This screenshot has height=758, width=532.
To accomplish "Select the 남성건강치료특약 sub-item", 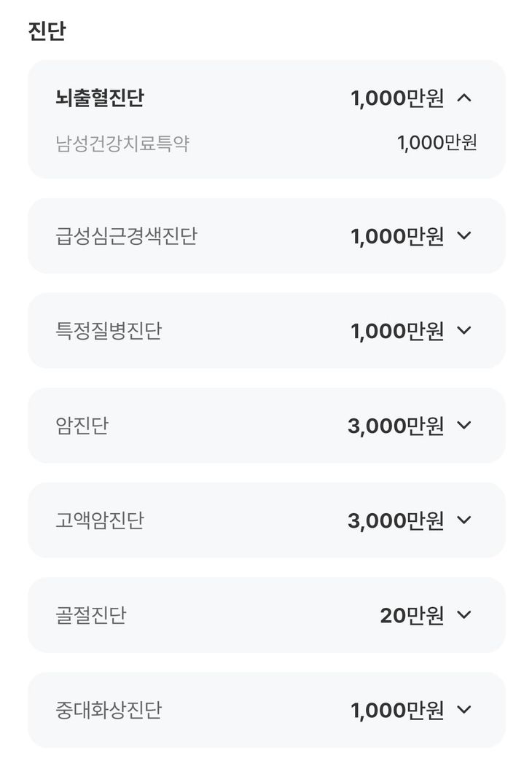I will (x=122, y=143).
